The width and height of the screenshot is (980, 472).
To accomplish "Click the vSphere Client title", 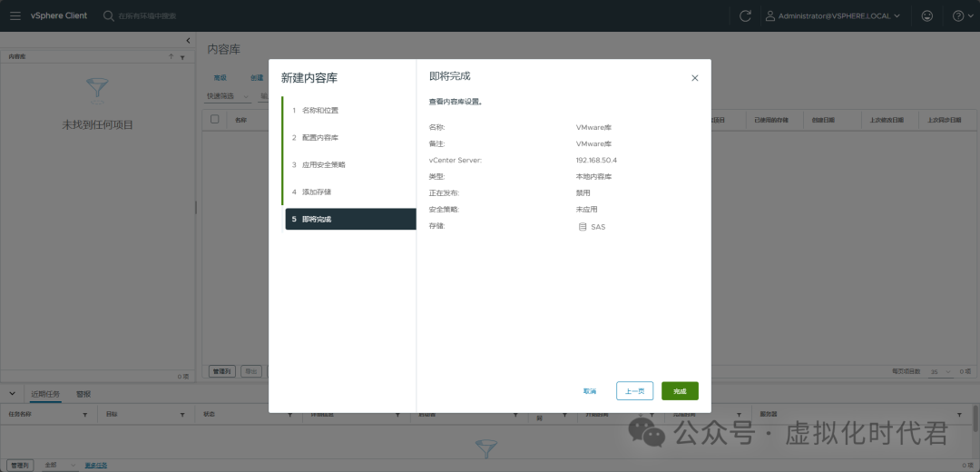I will click(x=59, y=15).
